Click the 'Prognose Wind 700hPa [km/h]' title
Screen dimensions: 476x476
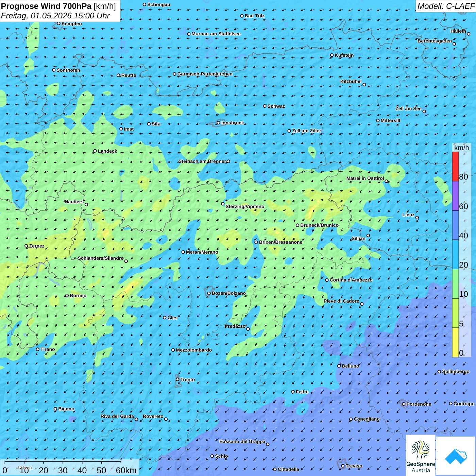pos(58,6)
